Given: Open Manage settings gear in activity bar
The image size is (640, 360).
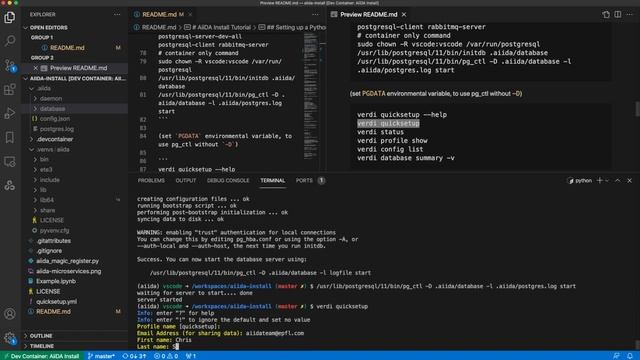Looking at the screenshot, I should point(9,338).
